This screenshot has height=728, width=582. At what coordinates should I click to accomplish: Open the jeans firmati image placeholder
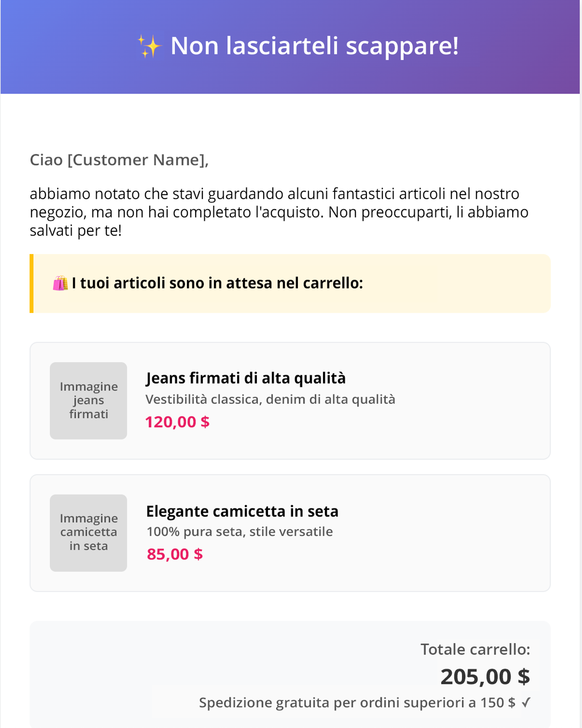click(x=89, y=401)
